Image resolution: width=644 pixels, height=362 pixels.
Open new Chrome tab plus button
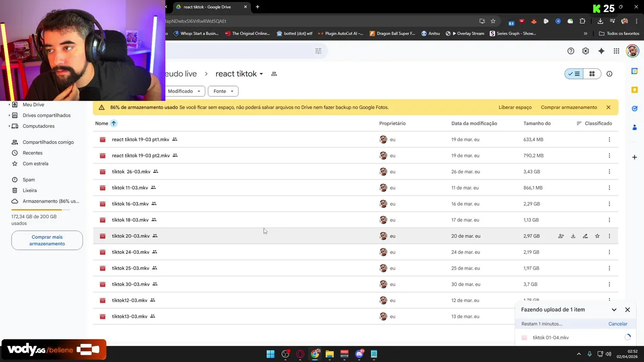(258, 7)
